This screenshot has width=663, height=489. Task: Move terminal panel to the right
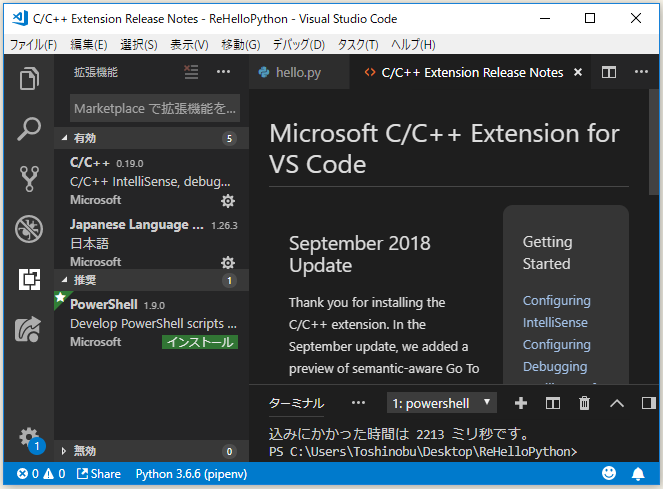[648, 403]
